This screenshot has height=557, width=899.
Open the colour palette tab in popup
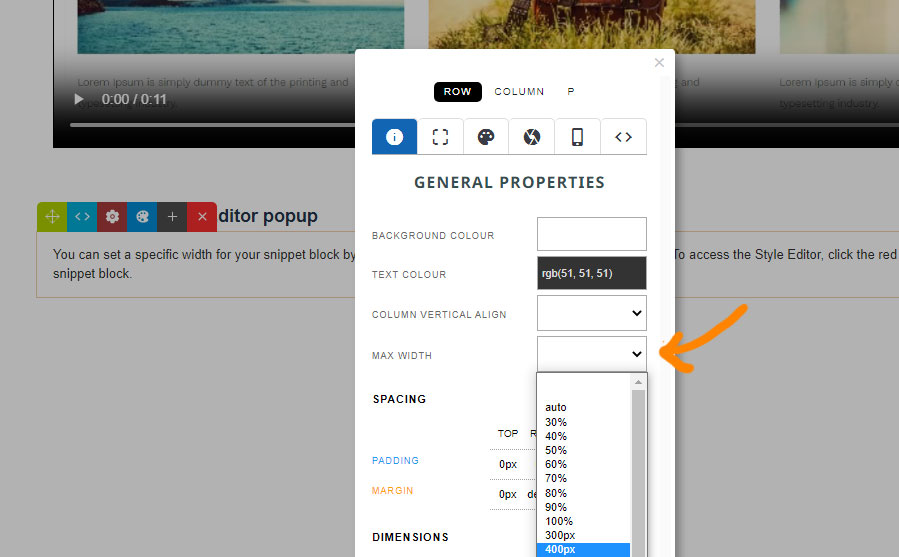point(486,137)
